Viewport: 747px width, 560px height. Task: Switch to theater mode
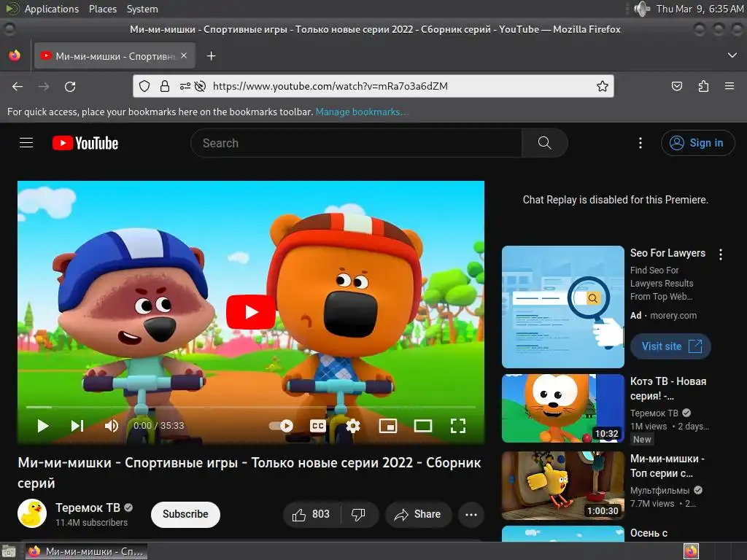tap(422, 426)
